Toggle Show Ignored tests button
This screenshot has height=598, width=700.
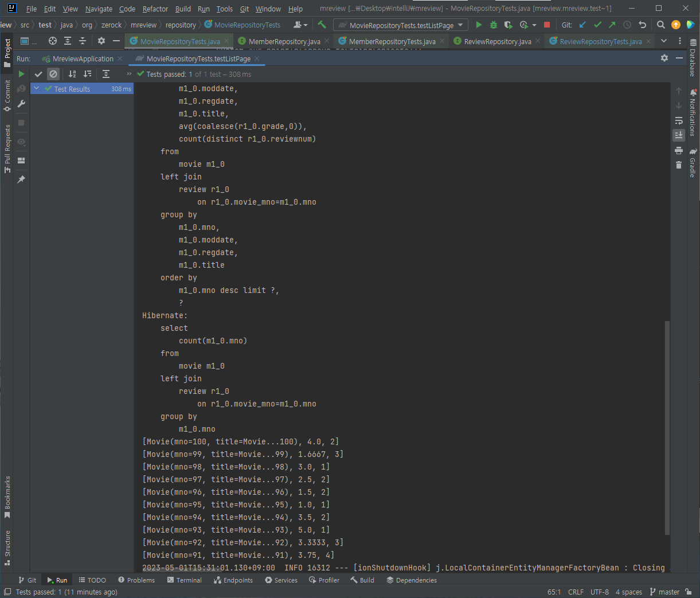pos(53,74)
